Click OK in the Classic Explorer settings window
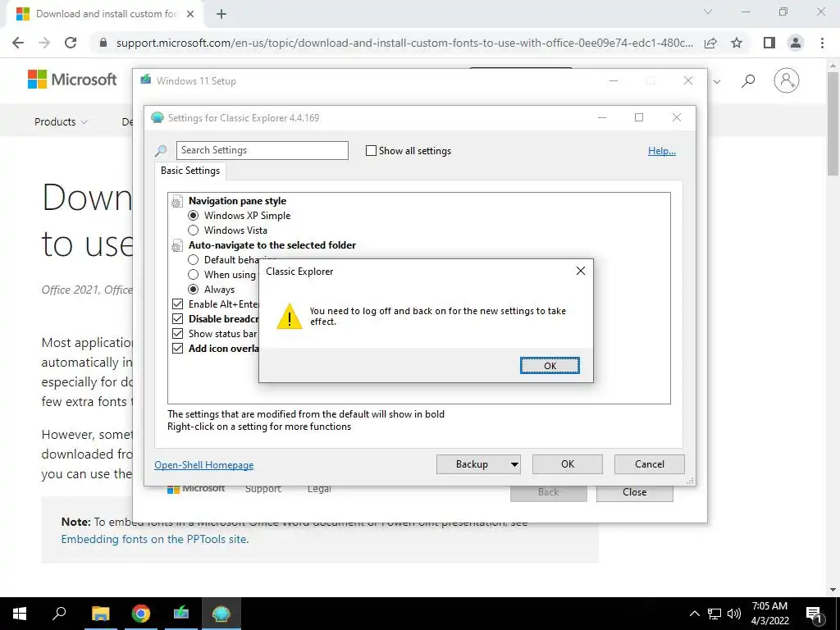The width and height of the screenshot is (840, 630). [568, 464]
